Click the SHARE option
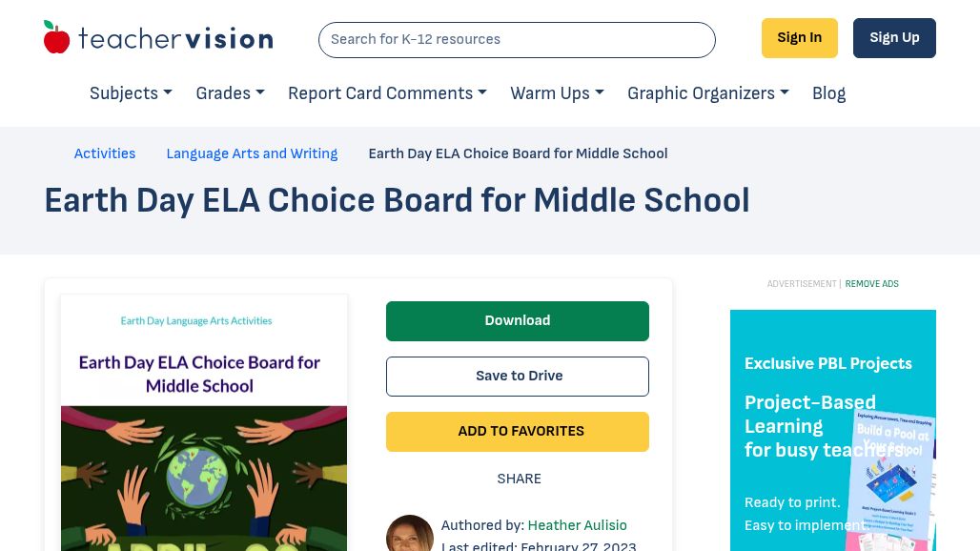The image size is (980, 551). click(519, 479)
